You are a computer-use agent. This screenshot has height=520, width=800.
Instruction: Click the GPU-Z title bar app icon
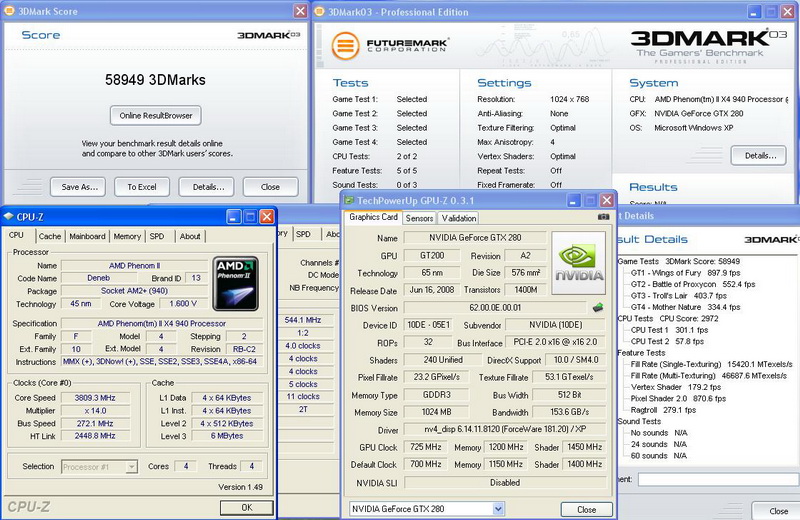click(x=349, y=200)
